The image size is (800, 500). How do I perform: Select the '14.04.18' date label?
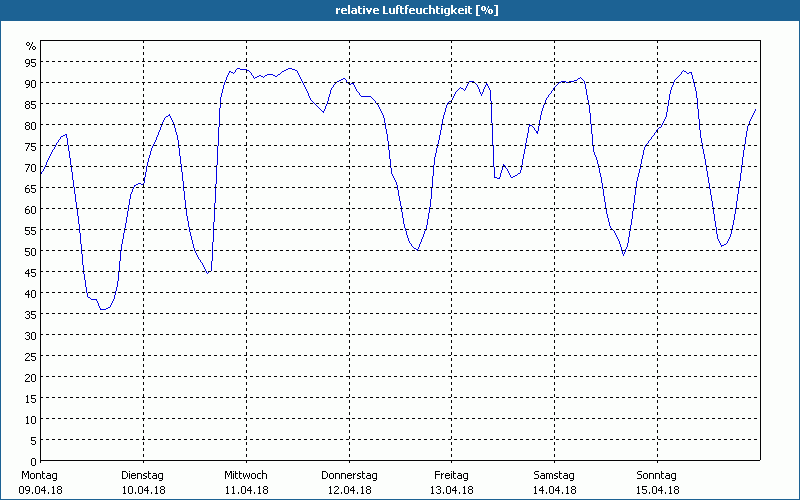tap(555, 490)
